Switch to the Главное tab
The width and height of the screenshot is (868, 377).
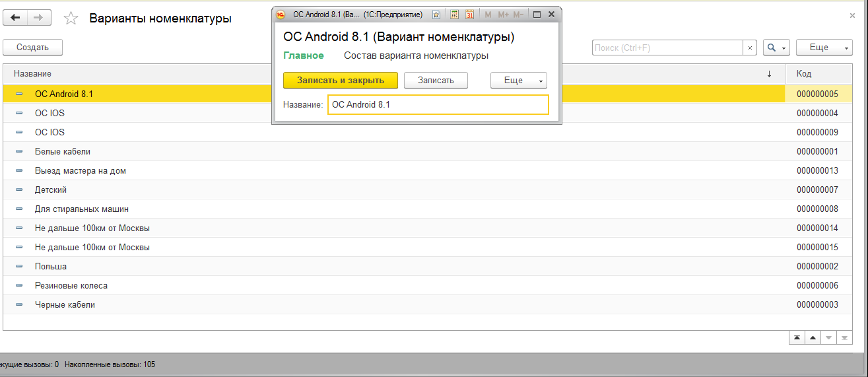pos(304,56)
